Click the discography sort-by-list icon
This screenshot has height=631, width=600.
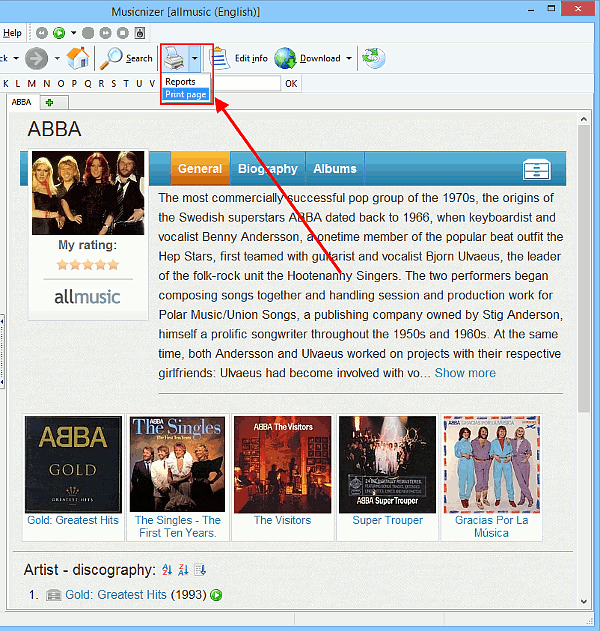point(200,570)
